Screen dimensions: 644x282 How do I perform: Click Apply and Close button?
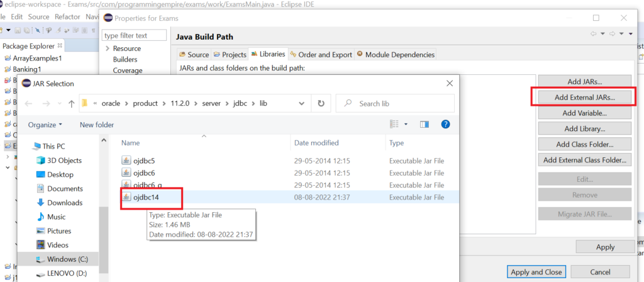click(x=536, y=272)
